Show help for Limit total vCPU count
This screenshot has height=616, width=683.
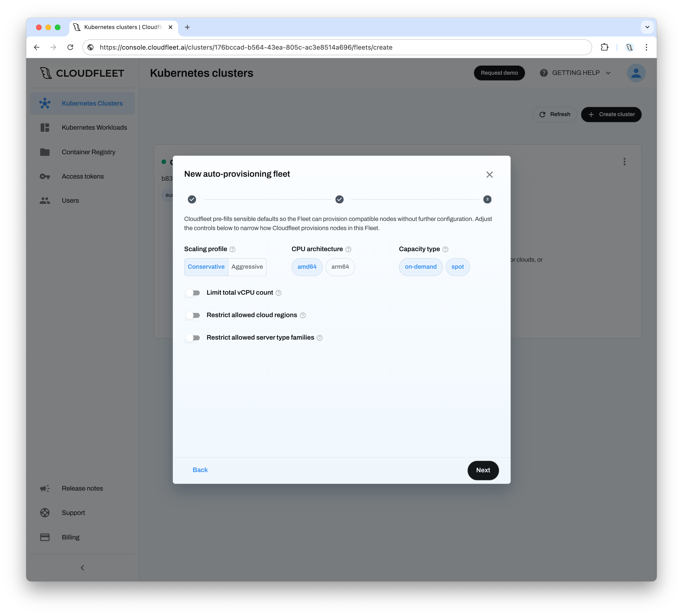(x=278, y=293)
